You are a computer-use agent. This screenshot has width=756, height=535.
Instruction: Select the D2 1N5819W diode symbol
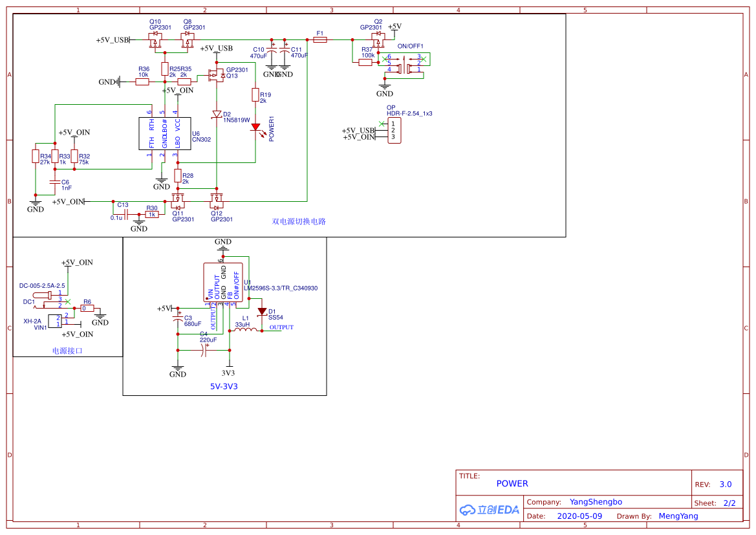pos(217,115)
